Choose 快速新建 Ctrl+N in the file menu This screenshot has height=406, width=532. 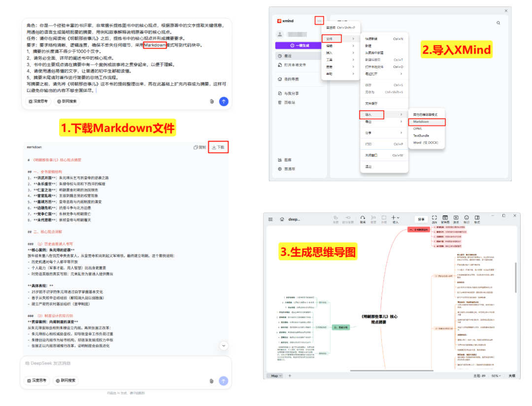coord(384,39)
